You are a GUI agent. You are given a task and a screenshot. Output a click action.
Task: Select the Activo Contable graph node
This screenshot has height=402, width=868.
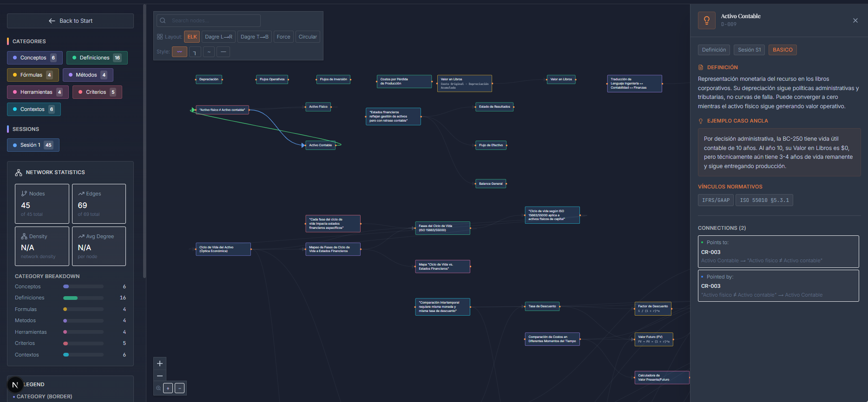(320, 145)
